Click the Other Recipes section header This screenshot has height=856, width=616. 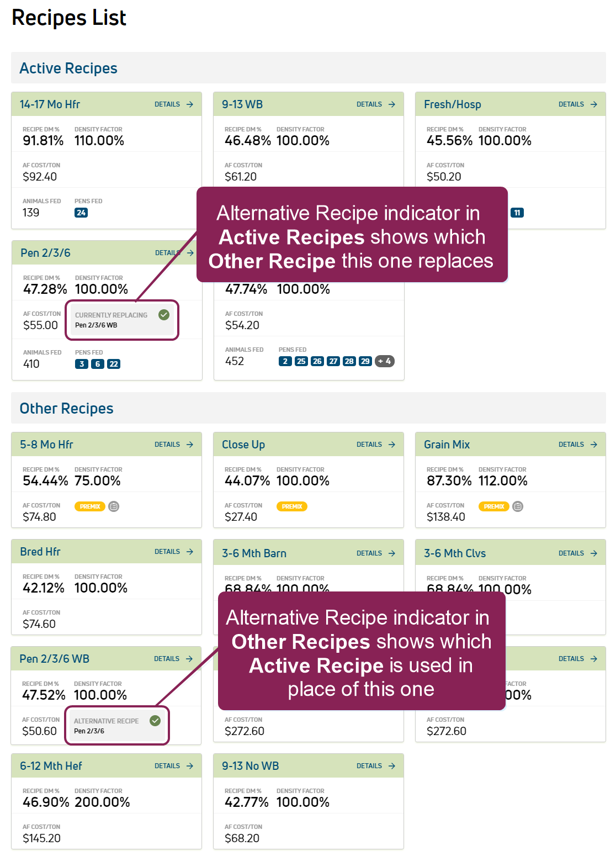66,409
